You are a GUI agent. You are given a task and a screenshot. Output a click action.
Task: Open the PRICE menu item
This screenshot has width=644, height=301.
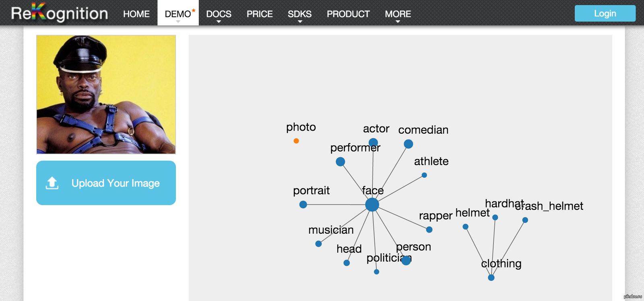[x=260, y=14]
